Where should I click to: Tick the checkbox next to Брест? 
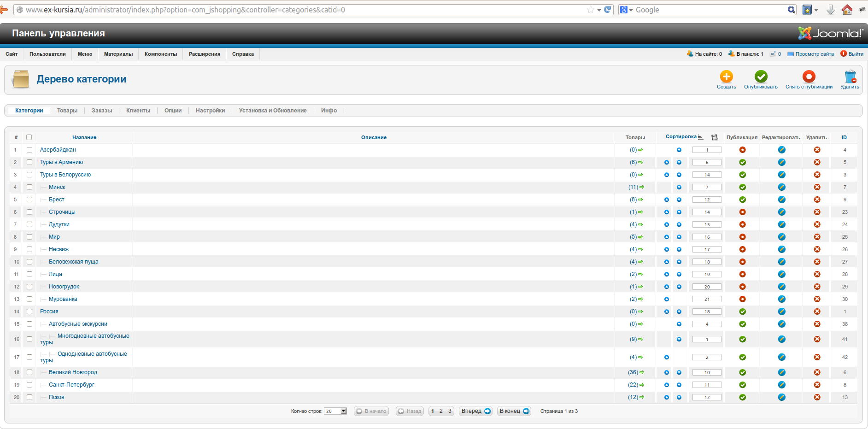click(29, 200)
